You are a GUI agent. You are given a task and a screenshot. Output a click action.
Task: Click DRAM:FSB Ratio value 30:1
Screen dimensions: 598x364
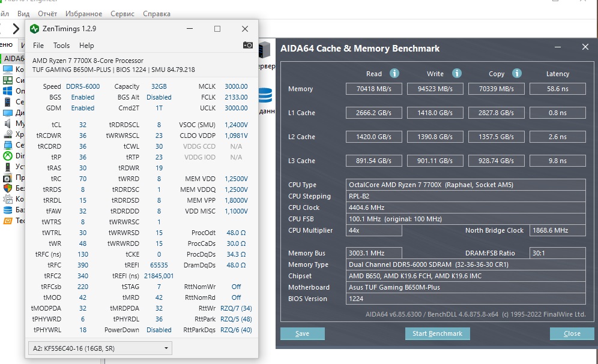[x=558, y=253]
